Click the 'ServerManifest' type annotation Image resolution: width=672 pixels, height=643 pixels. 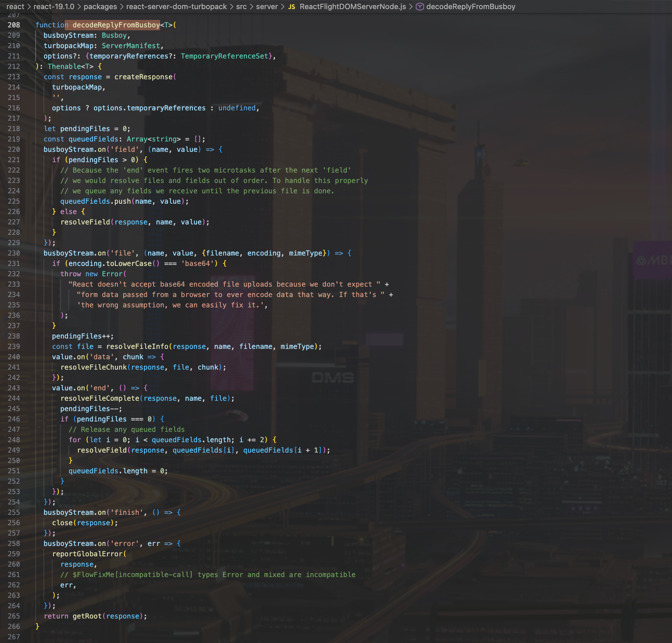131,46
